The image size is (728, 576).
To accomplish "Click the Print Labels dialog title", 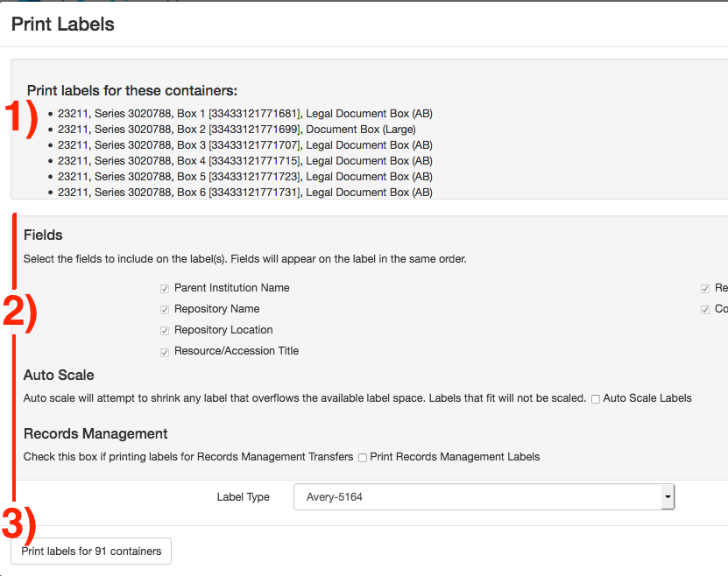I will (63, 25).
